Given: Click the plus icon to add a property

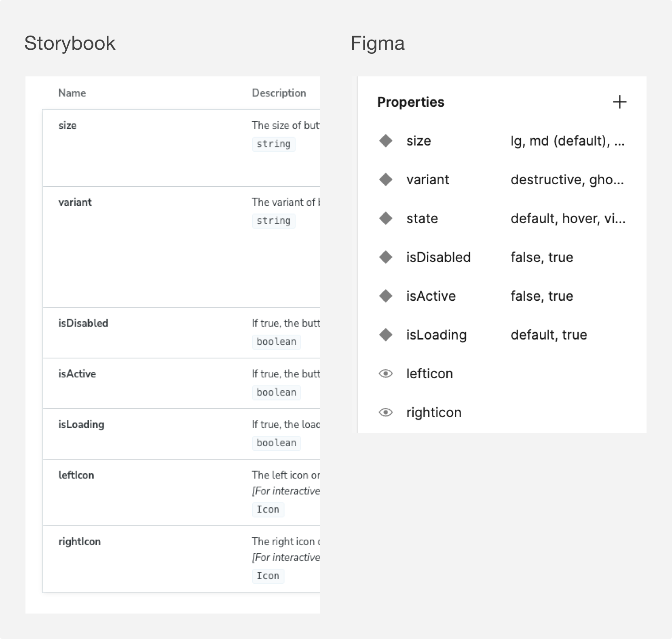Looking at the screenshot, I should tap(619, 102).
